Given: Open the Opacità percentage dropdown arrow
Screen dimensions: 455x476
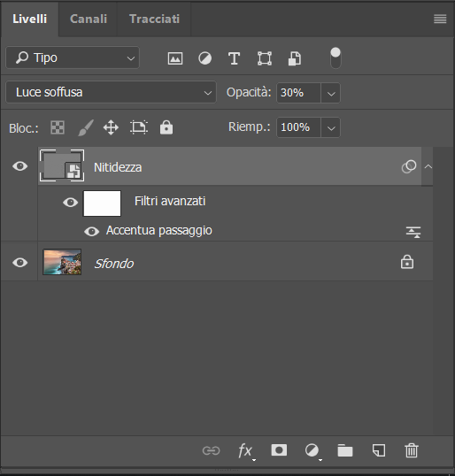Looking at the screenshot, I should (331, 93).
